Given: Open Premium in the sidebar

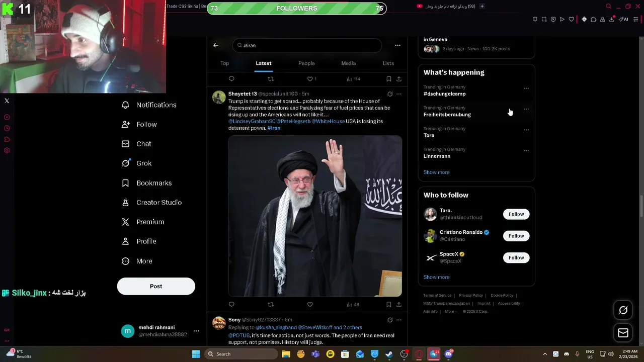Looking at the screenshot, I should (x=143, y=222).
